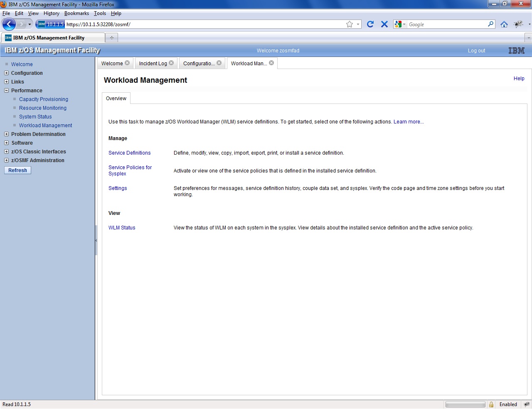Screen dimensions: 532x409
Task: Switch to the Configuratio... tab
Action: (199, 63)
